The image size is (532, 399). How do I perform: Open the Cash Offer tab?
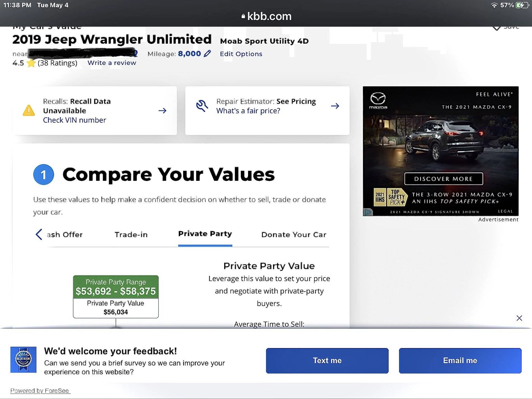click(64, 235)
